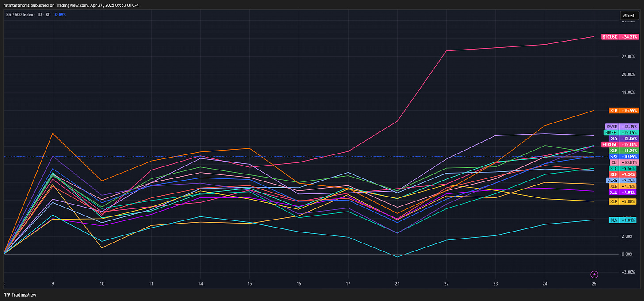Screen dimensions: 644x301
Task: Click date 10 on the time axis
Action: (x=102, y=284)
